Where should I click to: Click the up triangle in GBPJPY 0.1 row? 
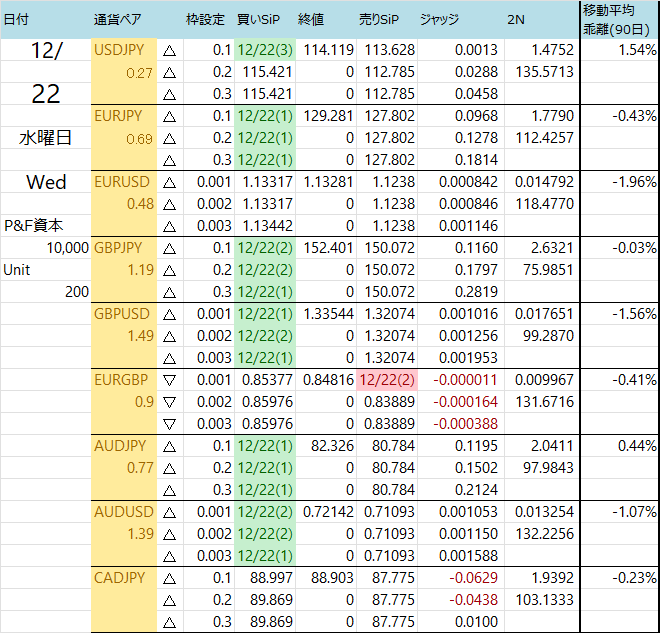[169, 249]
